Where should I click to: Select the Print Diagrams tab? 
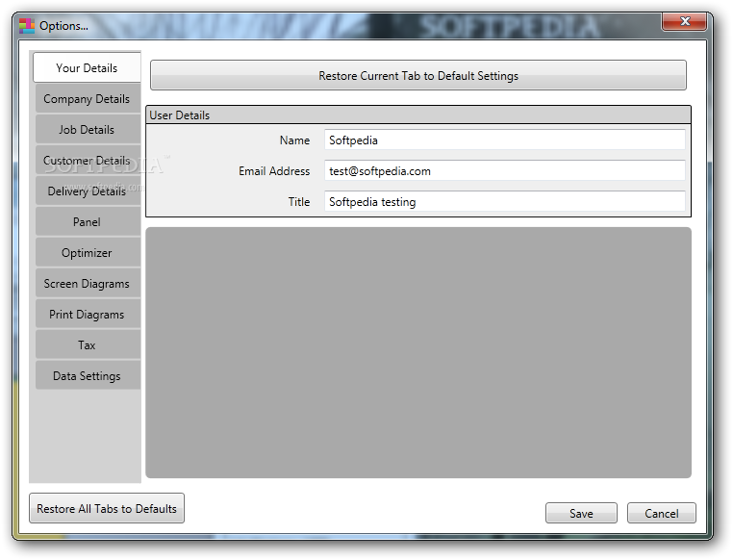[88, 315]
